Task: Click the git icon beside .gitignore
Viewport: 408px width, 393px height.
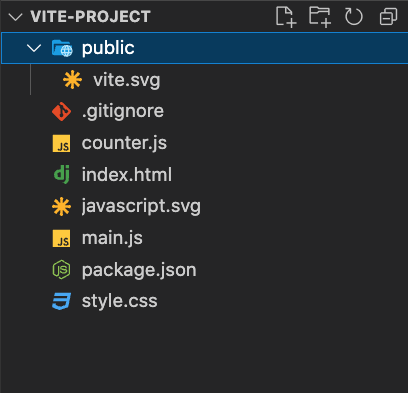Action: point(61,111)
